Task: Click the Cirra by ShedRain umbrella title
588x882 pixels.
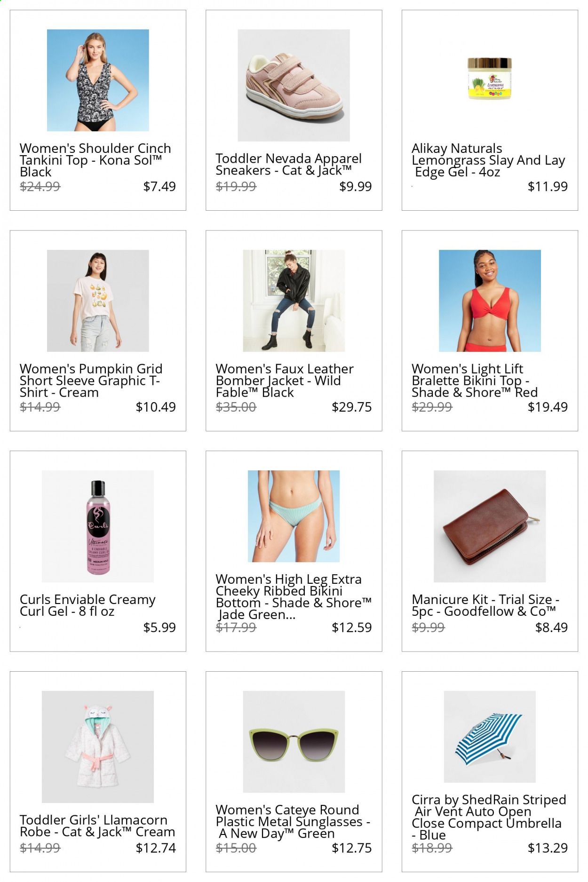Action: coord(489,818)
